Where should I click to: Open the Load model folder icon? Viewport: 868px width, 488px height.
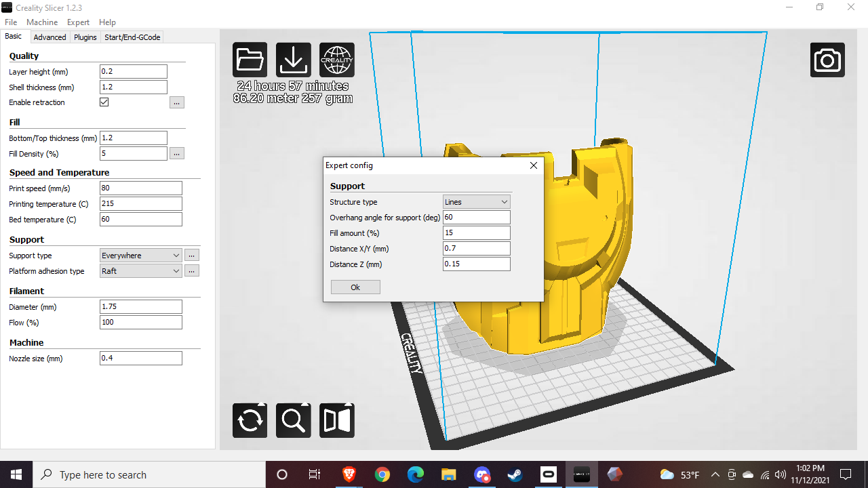250,60
